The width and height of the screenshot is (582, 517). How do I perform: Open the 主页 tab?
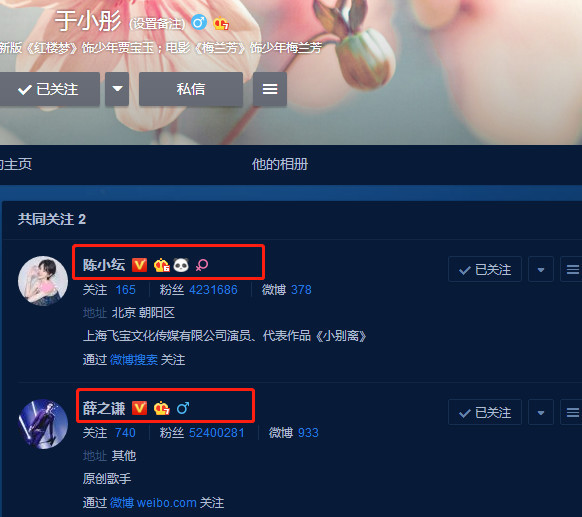tap(16, 164)
